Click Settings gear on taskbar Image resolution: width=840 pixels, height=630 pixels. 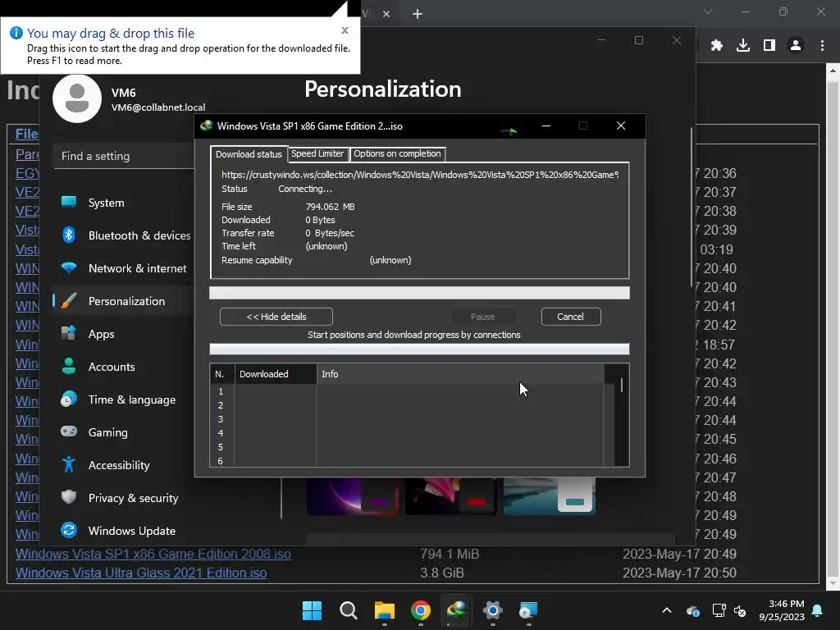[492, 610]
